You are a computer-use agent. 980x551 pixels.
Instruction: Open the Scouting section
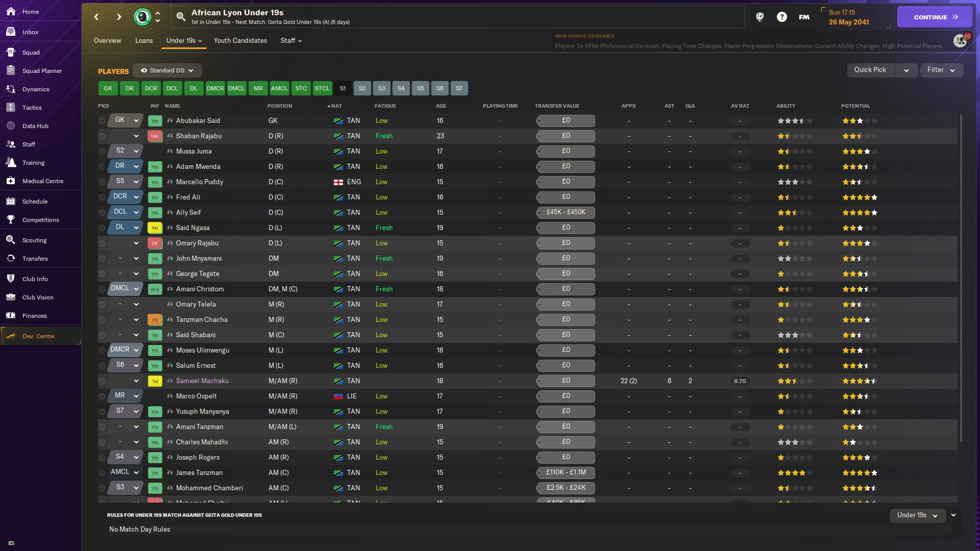pos(34,240)
